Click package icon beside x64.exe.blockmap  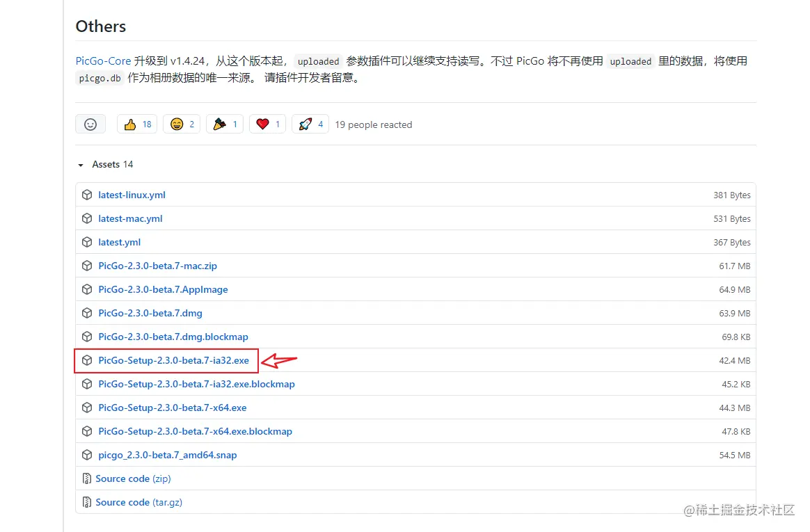click(x=87, y=432)
